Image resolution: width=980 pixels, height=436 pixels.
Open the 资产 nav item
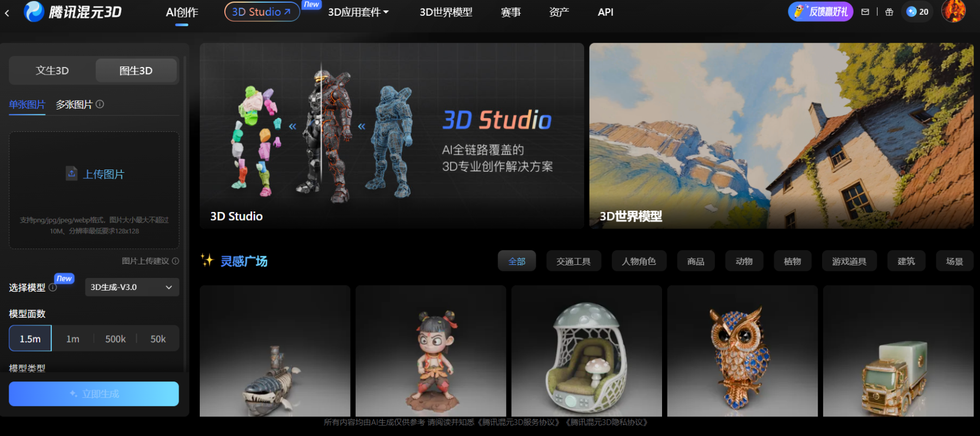[x=559, y=12]
